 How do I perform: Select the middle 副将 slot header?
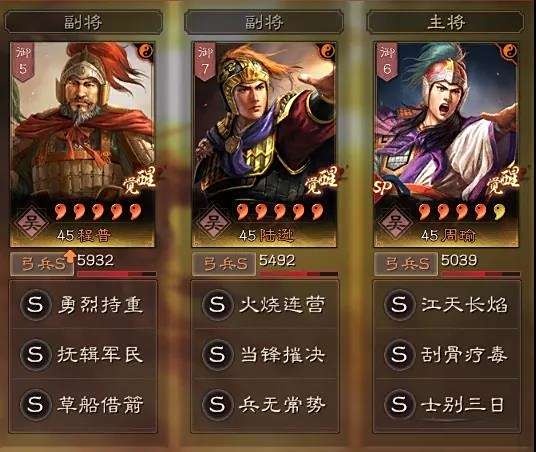264,23
